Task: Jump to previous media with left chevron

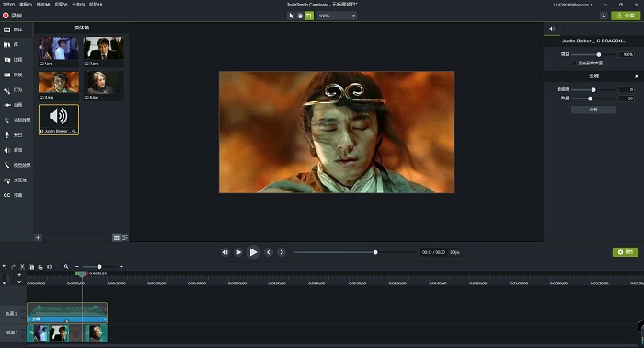Action: [x=269, y=252]
